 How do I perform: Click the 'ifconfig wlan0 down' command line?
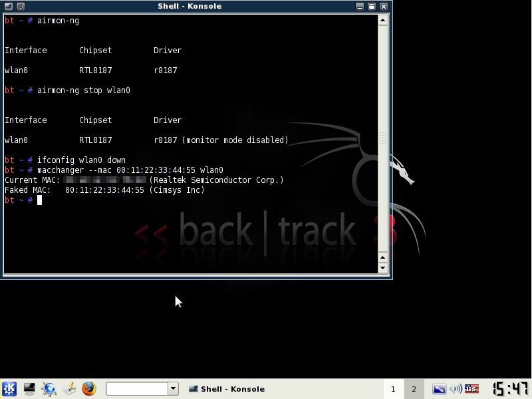click(65, 160)
